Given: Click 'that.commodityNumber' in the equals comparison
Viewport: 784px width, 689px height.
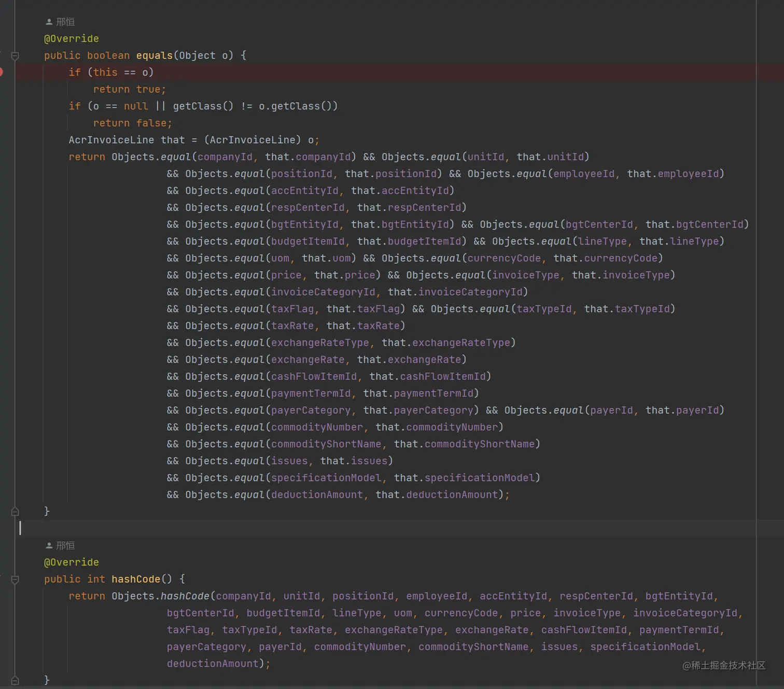Looking at the screenshot, I should coord(437,427).
